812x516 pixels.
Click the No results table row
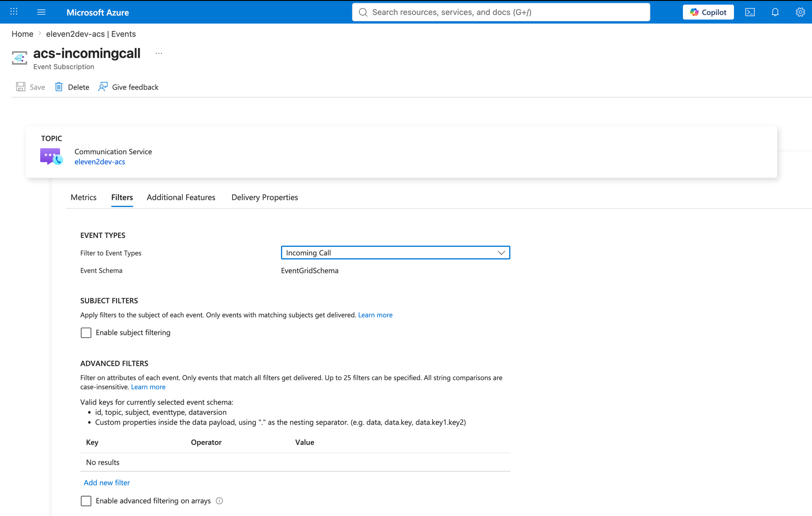295,462
